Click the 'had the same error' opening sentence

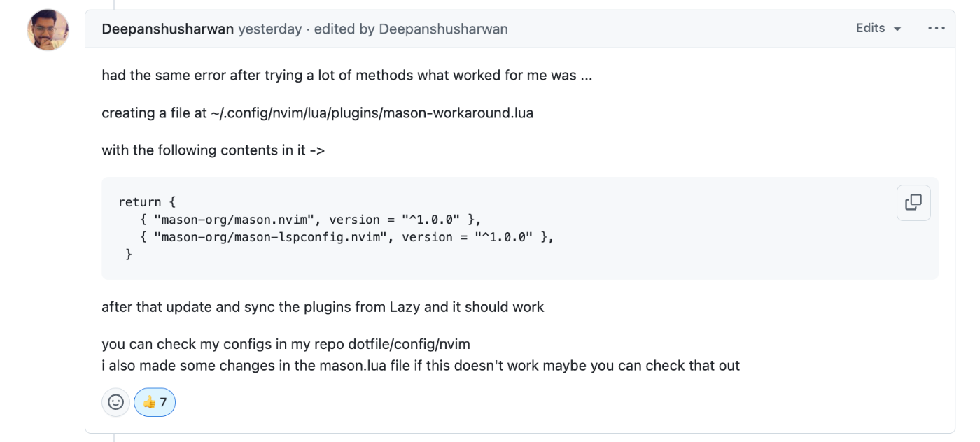coord(346,76)
